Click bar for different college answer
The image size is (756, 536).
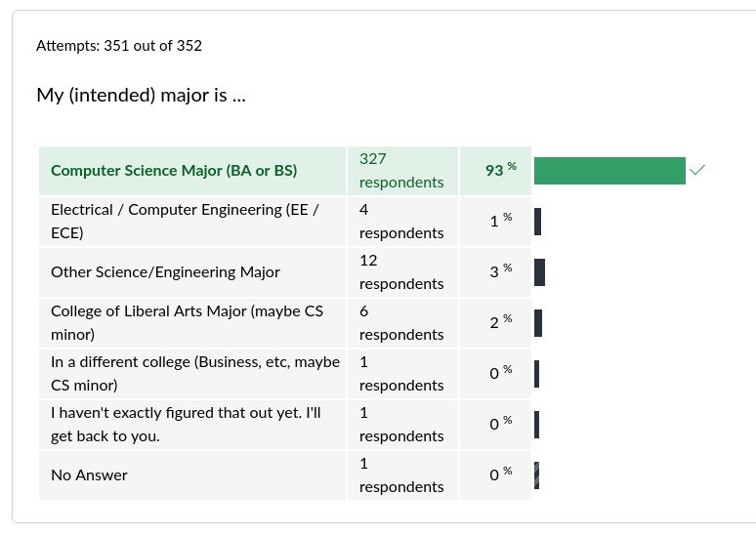(x=536, y=374)
